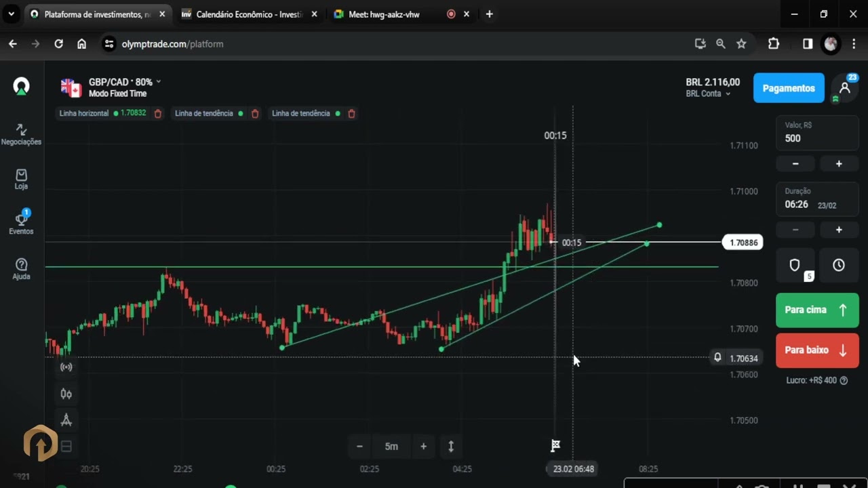Image resolution: width=868 pixels, height=488 pixels.
Task: Open the Eventos trophy icon
Action: click(21, 223)
